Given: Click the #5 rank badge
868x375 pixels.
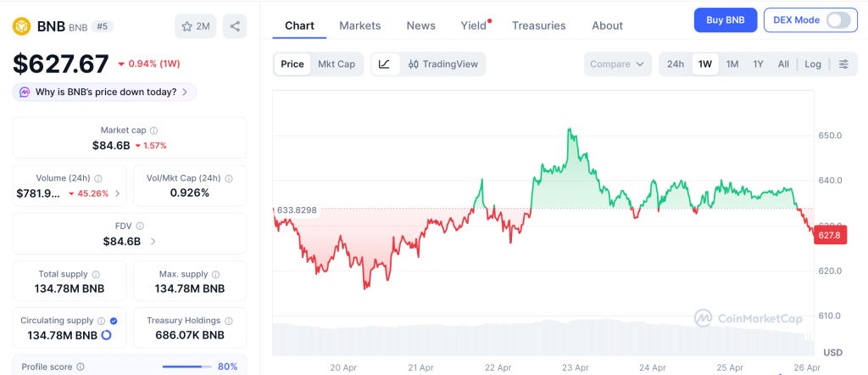Looking at the screenshot, I should tap(103, 26).
